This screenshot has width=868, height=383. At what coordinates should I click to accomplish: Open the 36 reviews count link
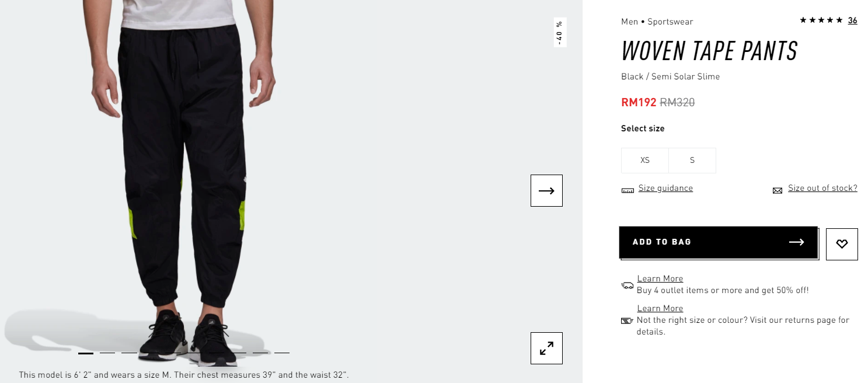tap(853, 20)
